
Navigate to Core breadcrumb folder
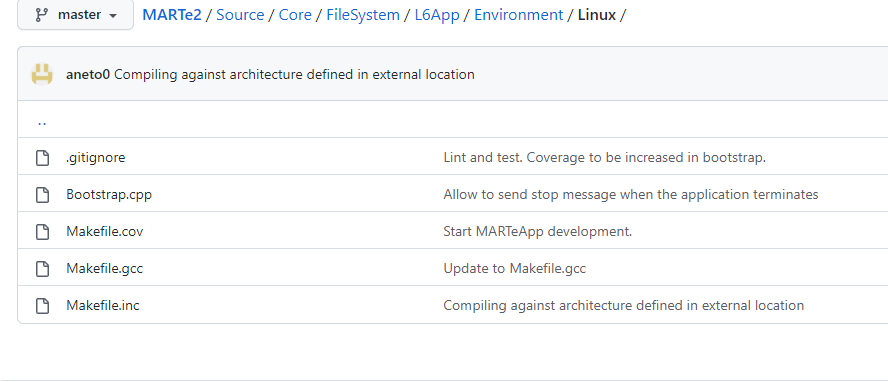point(295,15)
